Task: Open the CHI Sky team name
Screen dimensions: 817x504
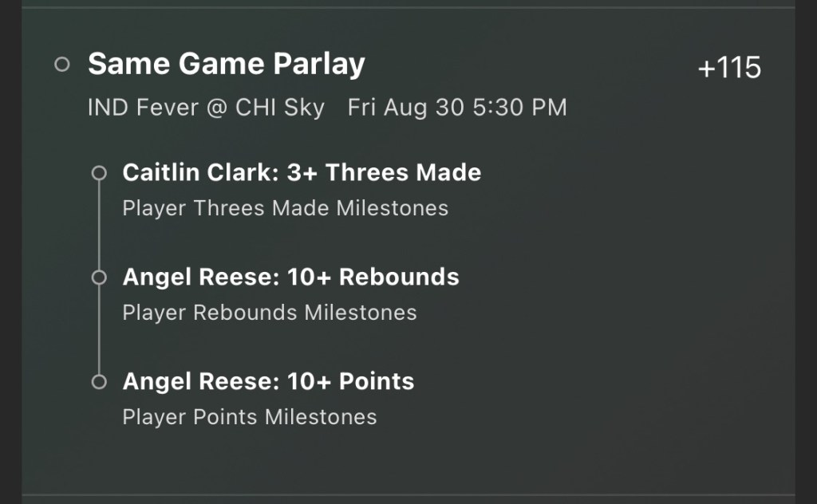Action: coord(279,108)
